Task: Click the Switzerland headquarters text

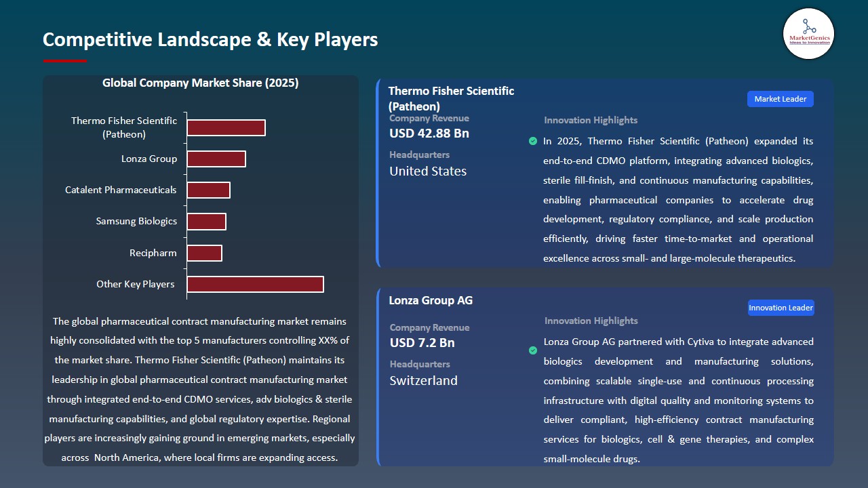Action: (x=423, y=381)
